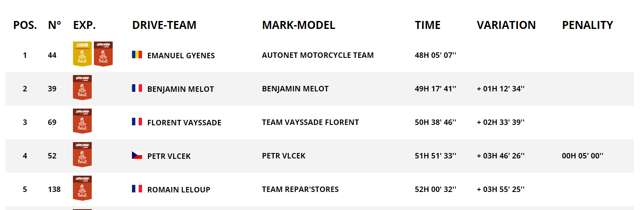Click Benjamin Melot's Original Dakar badge
The image size is (644, 210).
coord(82,88)
